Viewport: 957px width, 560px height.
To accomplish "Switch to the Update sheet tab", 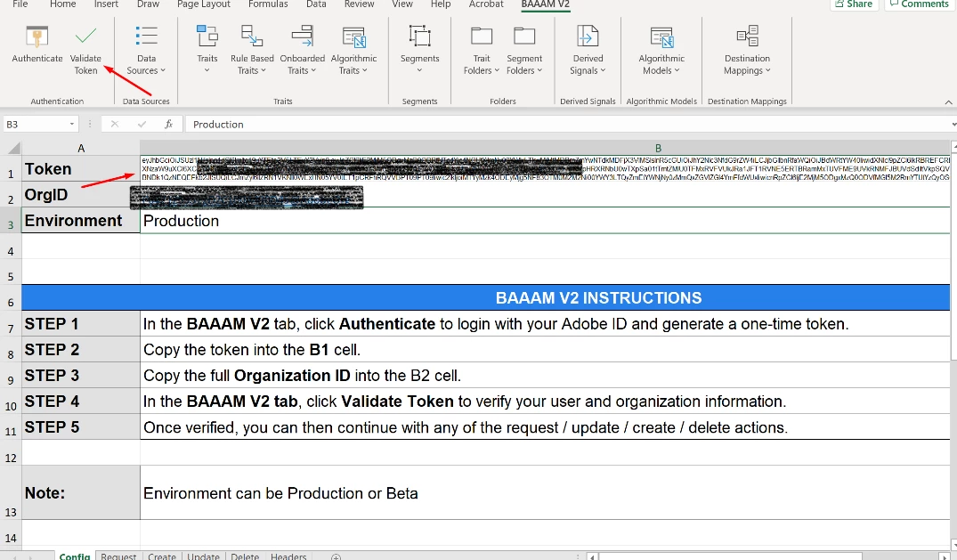I will (x=203, y=556).
